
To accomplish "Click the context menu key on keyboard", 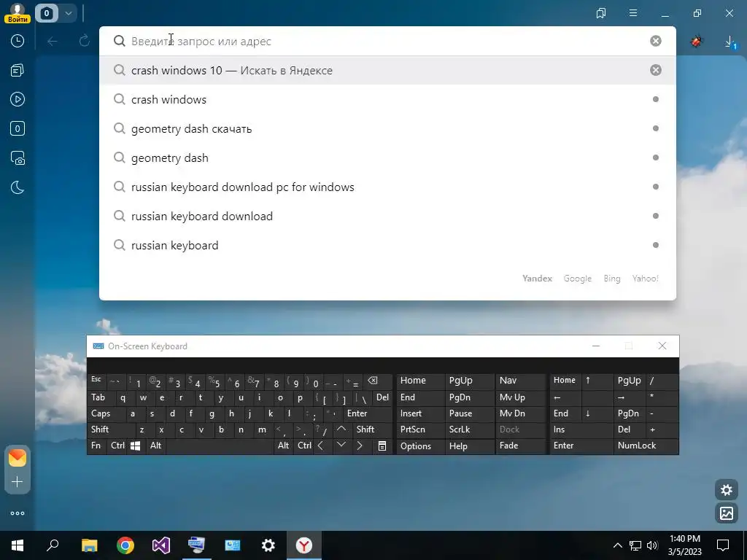I will tap(382, 446).
